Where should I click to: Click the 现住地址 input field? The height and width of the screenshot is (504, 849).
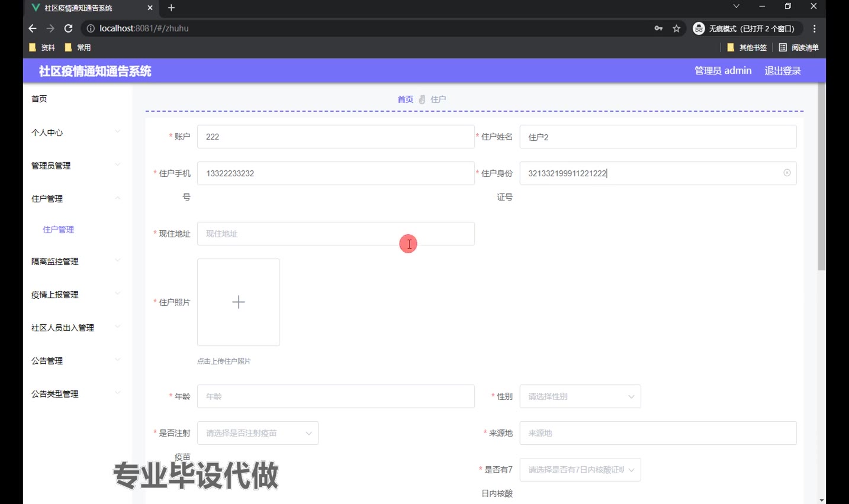click(336, 234)
